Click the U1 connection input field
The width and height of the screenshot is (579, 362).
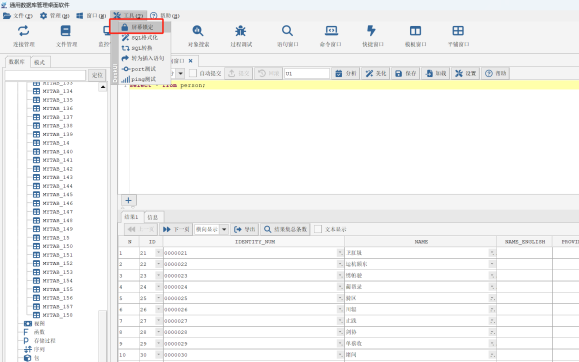306,74
